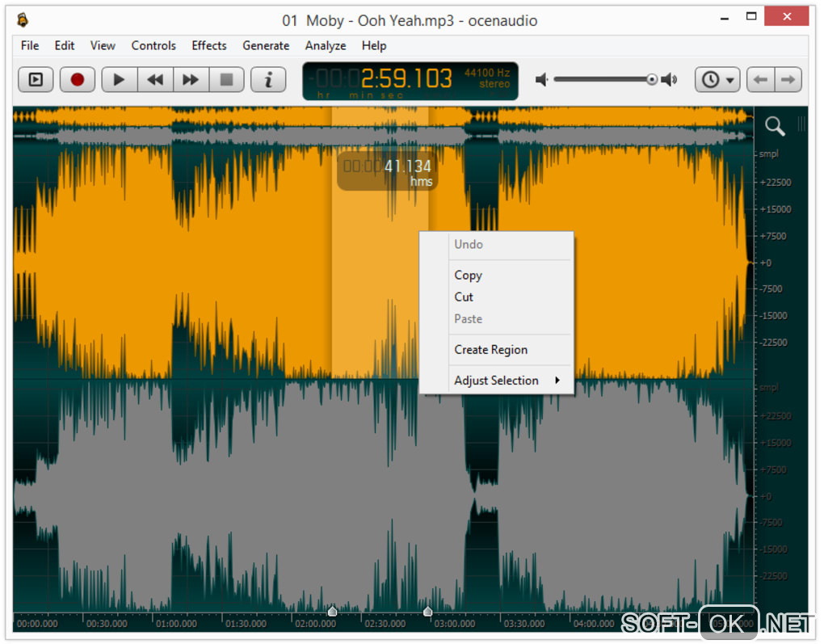Click the fast forward button
This screenshot has width=824, height=644.
191,80
